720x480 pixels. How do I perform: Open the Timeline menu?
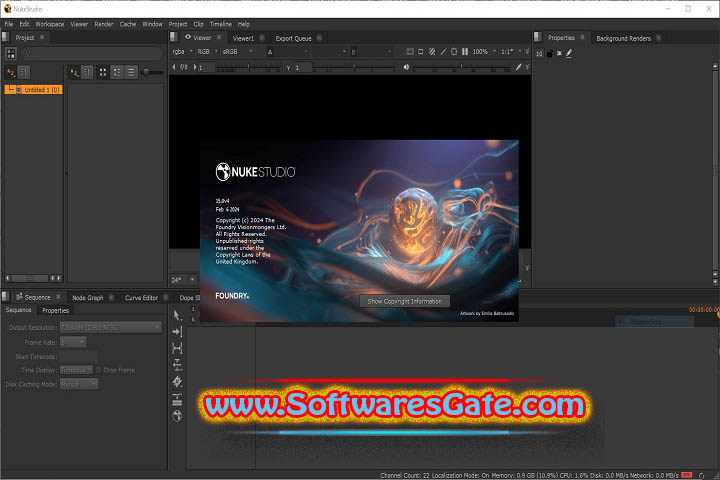click(x=221, y=24)
